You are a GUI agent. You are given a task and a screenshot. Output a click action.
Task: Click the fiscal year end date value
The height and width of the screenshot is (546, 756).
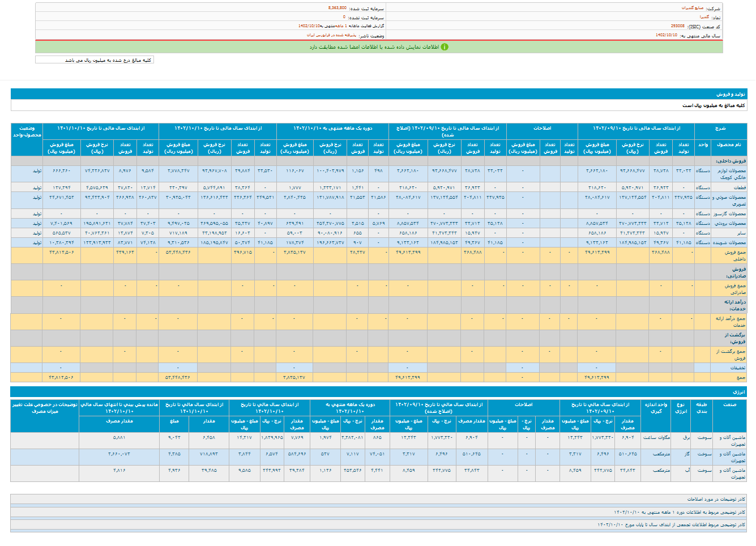click(x=666, y=35)
